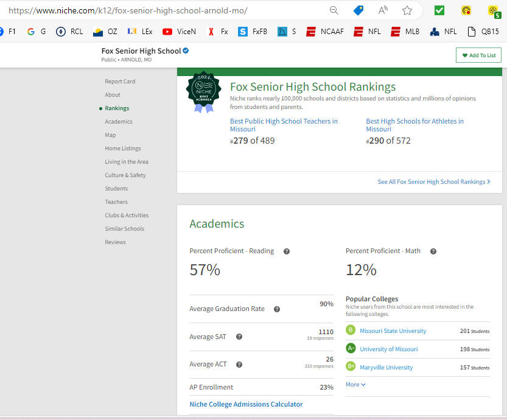Image resolution: width=507 pixels, height=420 pixels.
Task: Open University of Missouri link
Action: point(389,349)
